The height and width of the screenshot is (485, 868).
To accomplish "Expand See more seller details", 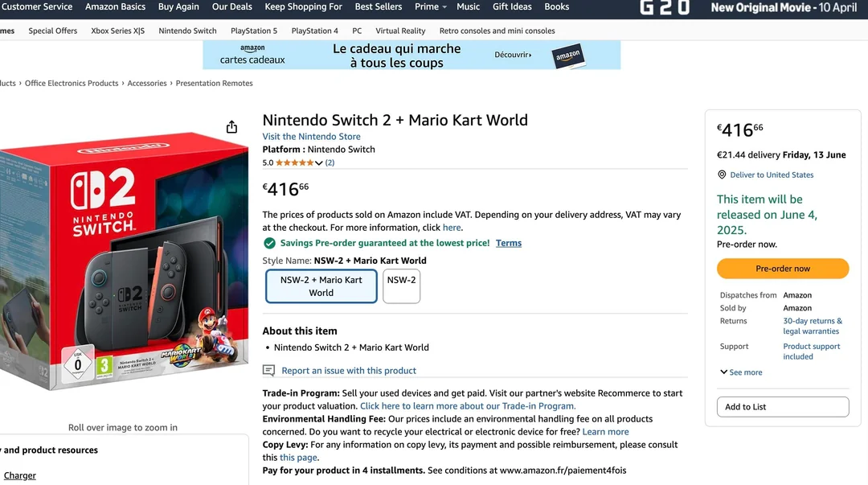I will (740, 372).
